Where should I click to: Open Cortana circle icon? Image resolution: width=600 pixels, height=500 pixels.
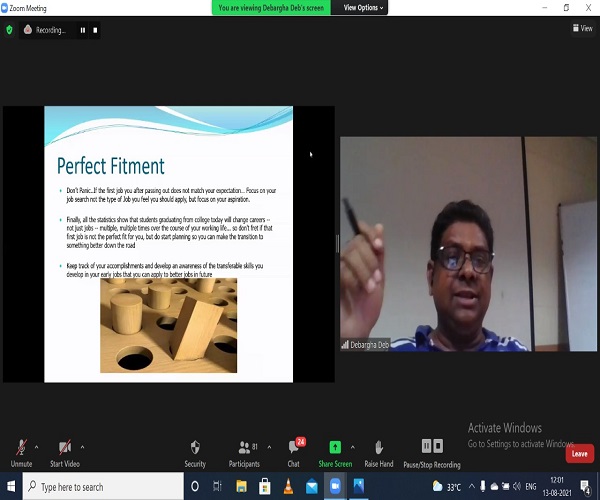(195, 487)
